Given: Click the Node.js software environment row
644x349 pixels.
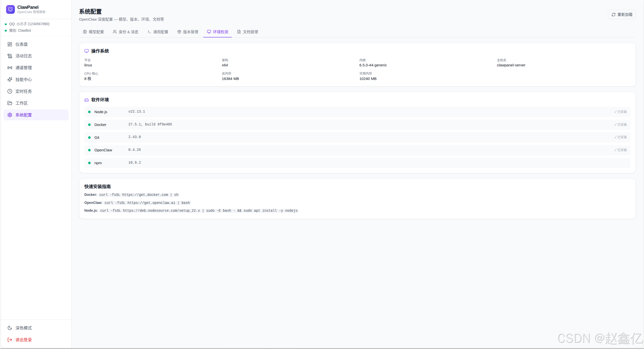Looking at the screenshot, I should (357, 112).
